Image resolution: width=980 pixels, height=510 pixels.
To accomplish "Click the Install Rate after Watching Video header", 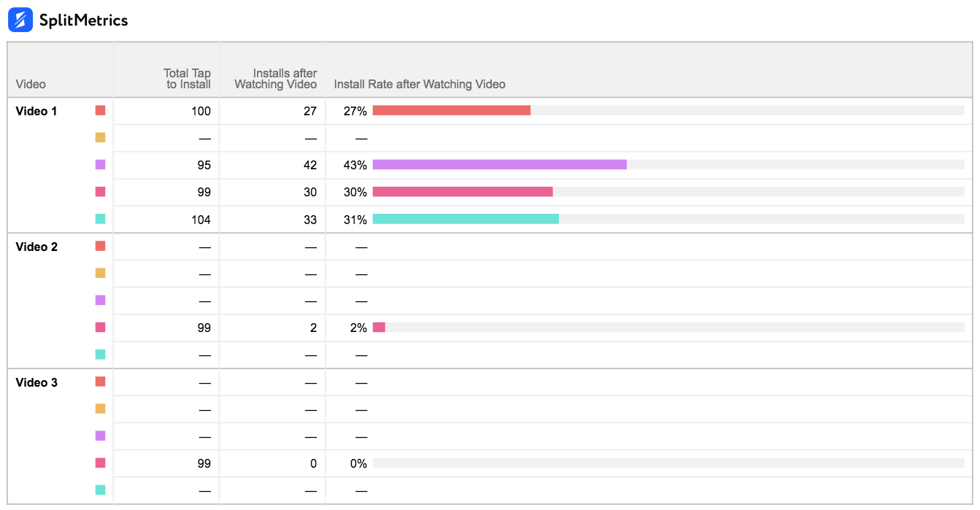I will 420,84.
